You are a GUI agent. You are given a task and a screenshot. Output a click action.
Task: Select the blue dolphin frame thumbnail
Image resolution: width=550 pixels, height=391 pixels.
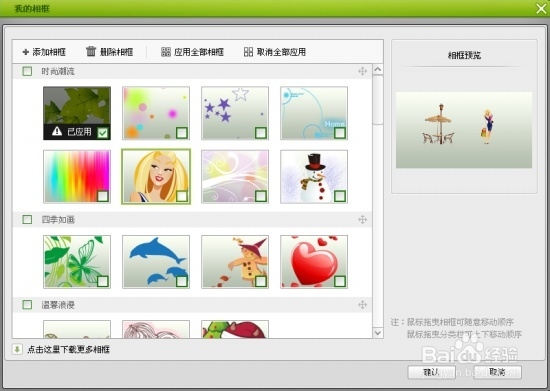pos(156,262)
